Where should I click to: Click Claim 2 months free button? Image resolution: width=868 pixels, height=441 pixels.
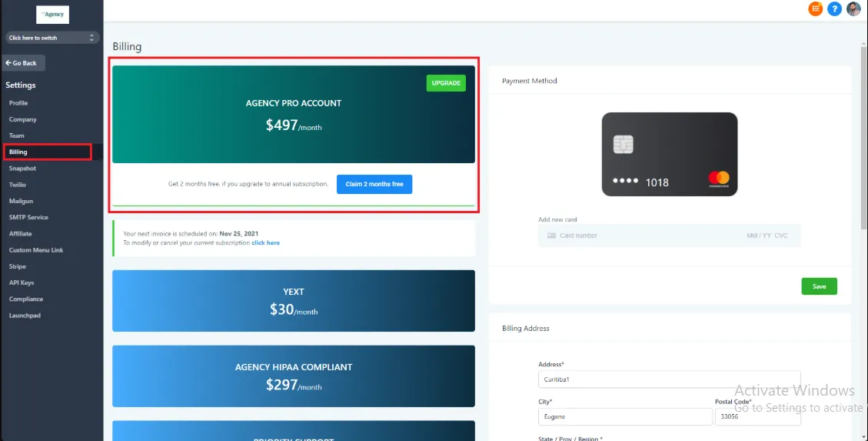374,184
